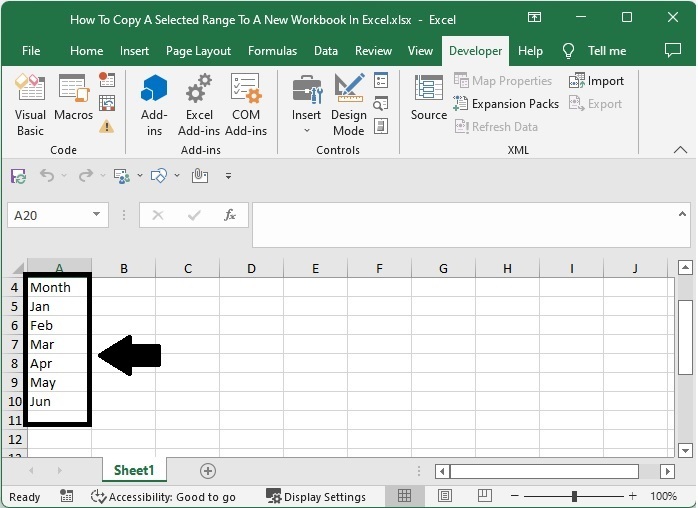
Task: Click the Select All corner triangle
Action: tap(18, 268)
